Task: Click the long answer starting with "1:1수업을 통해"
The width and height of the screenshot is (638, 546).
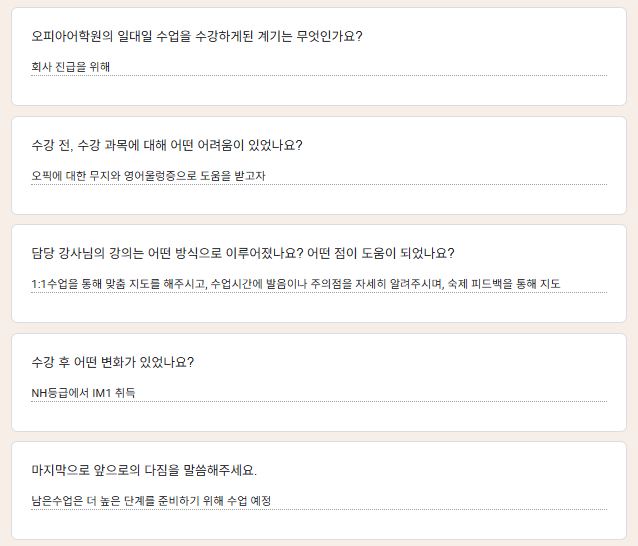Action: 318,284
